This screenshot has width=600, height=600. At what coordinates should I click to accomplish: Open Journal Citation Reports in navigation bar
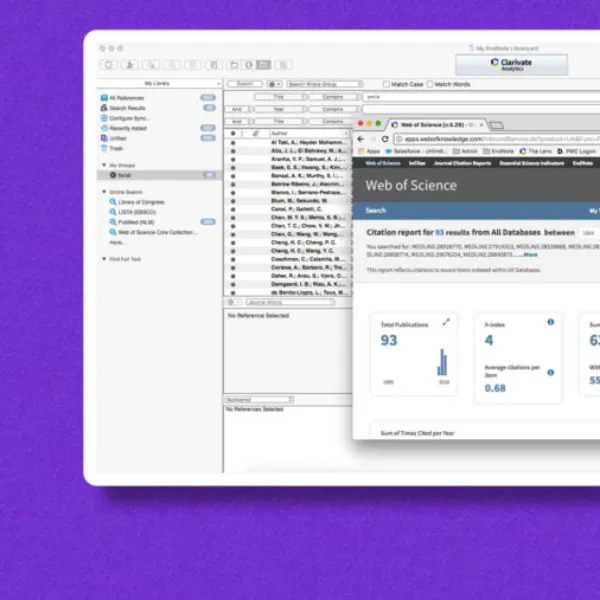(462, 163)
